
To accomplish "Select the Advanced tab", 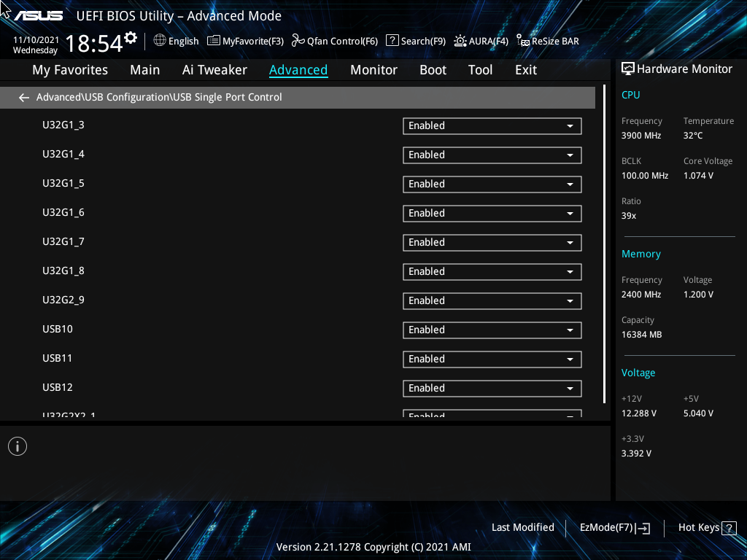I will pyautogui.click(x=298, y=70).
